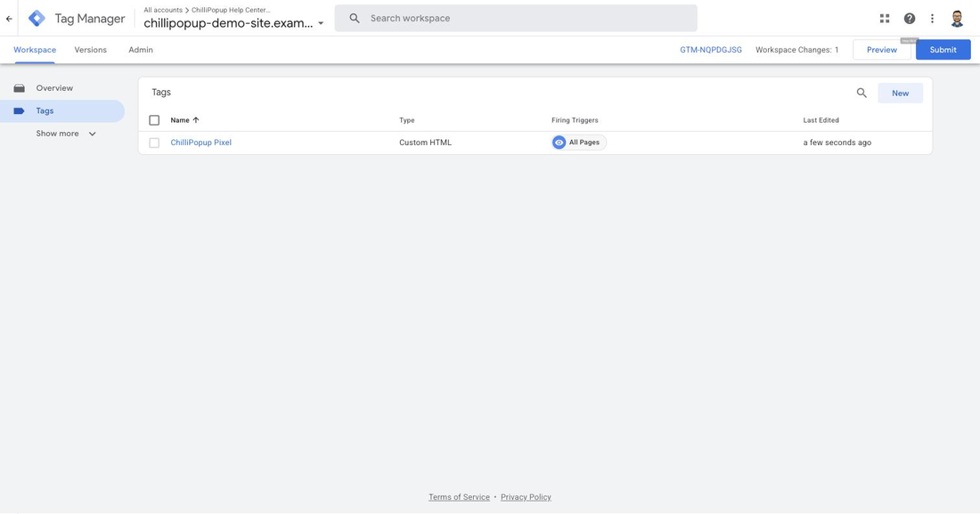Viewport: 980px width, 514px height.
Task: Focus the Search workspace field
Action: click(x=516, y=18)
